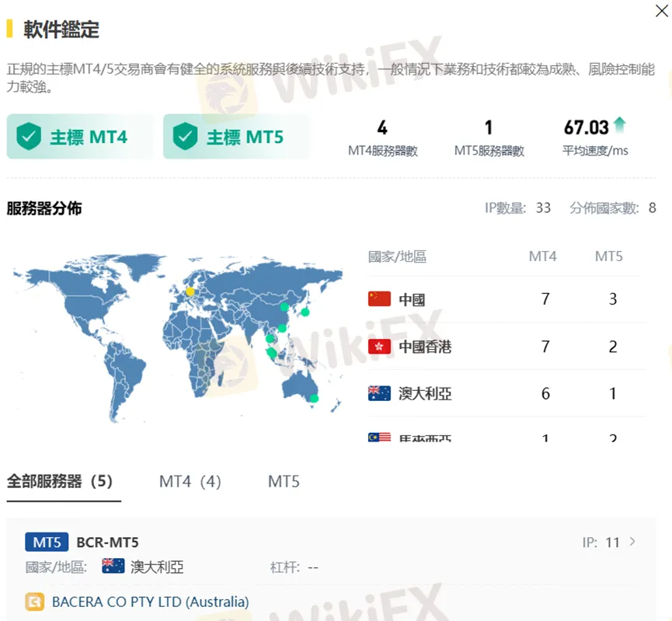Click the Hong Kong flag icon
Screen dimensions: 672x621
(379, 346)
